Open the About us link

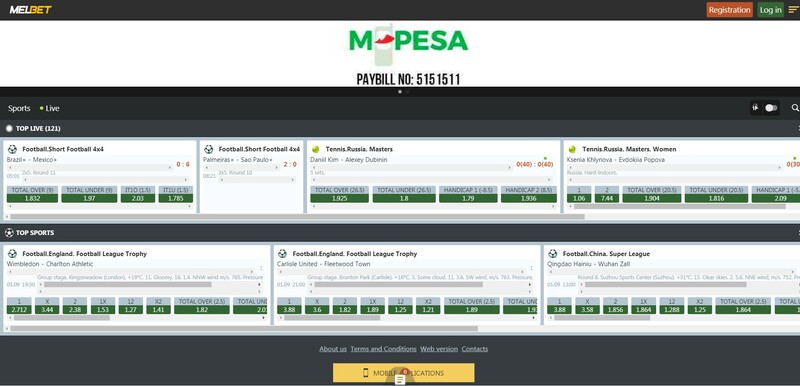tap(333, 349)
